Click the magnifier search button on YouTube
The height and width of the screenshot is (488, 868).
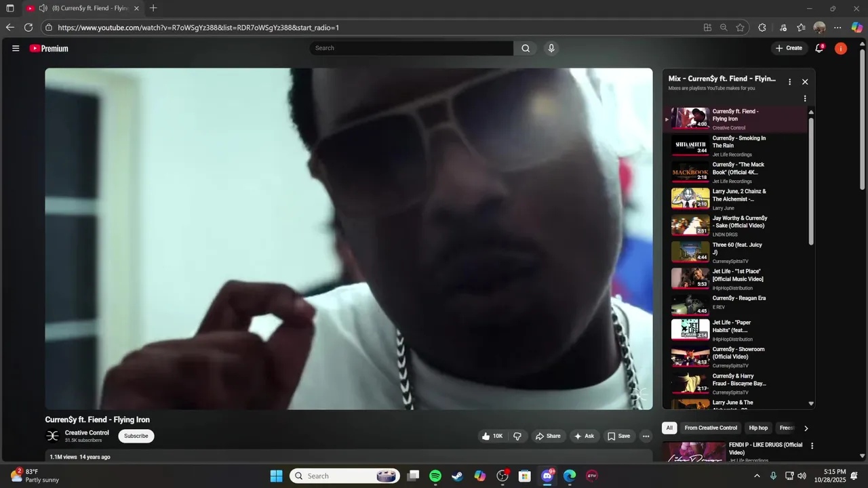(526, 48)
